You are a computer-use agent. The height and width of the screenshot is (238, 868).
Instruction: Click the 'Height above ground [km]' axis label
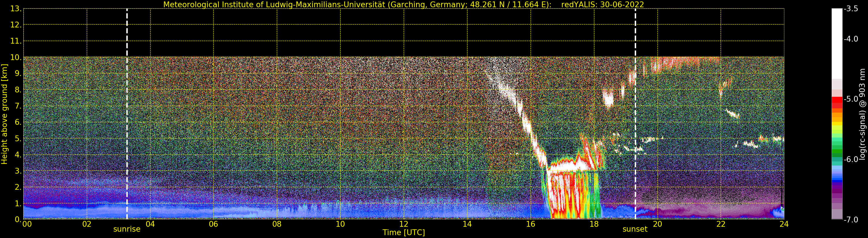click(x=4, y=114)
